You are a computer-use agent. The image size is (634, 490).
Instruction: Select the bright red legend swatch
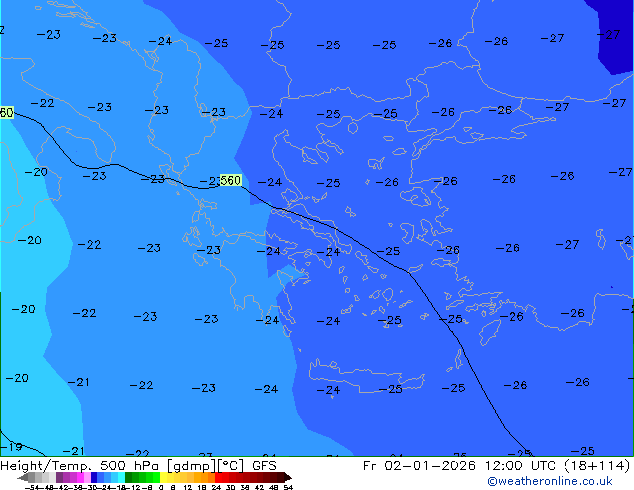tap(218, 477)
